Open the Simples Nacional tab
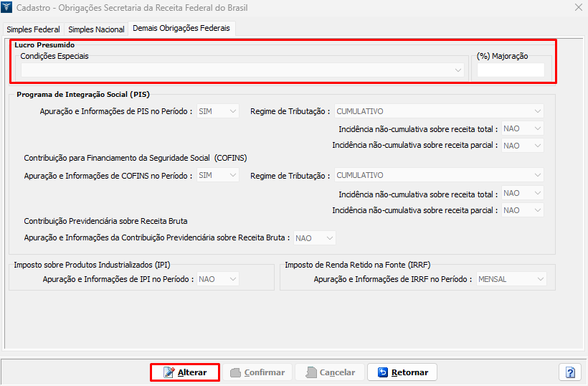The height and width of the screenshot is (386, 588). [96, 29]
